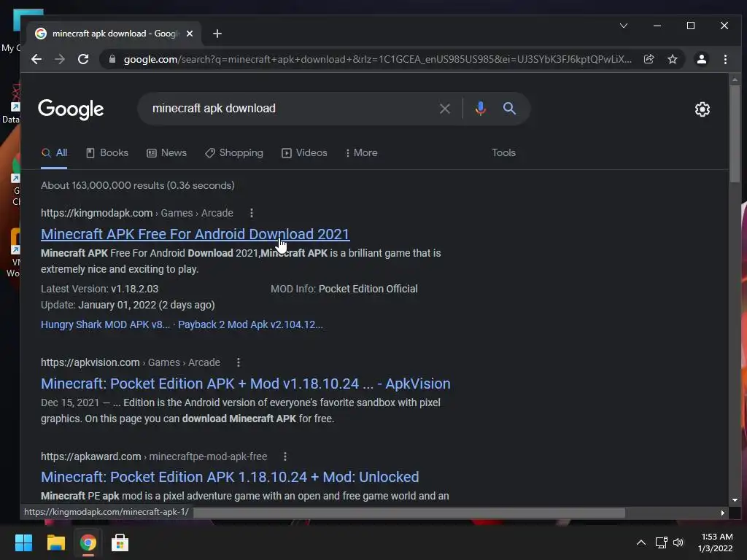This screenshot has height=560, width=747.
Task: Open File Explorer from taskbar
Action: (x=55, y=542)
